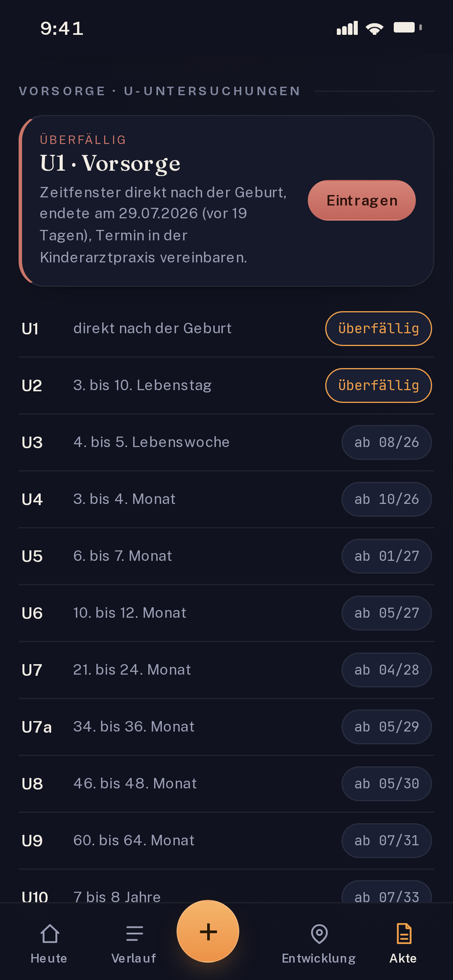Image resolution: width=453 pixels, height=980 pixels.
Task: Tap the cellular signal bars icon
Action: 347,28
